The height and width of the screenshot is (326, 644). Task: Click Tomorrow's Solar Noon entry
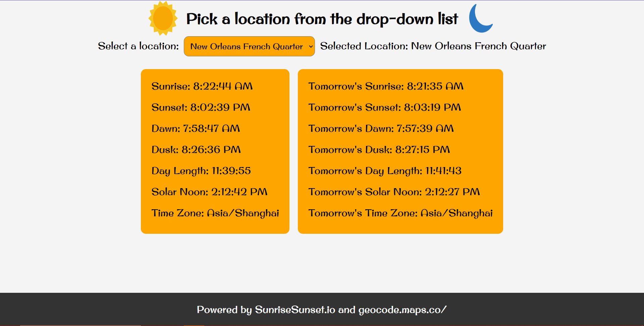(x=394, y=192)
